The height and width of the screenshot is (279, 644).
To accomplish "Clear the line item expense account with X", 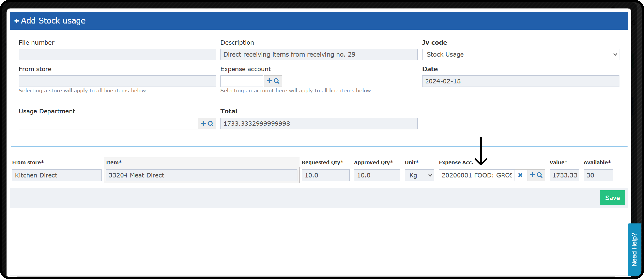I will click(x=520, y=175).
